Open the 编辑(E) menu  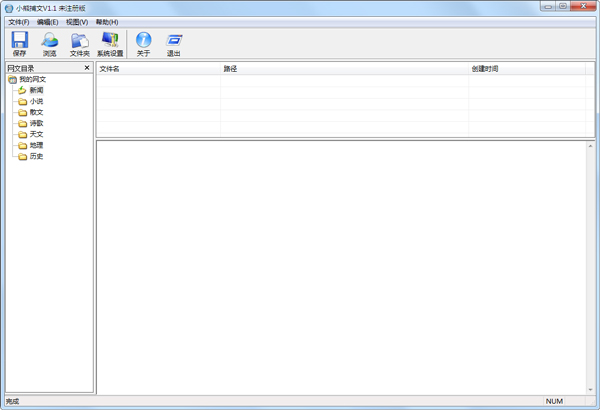(47, 22)
